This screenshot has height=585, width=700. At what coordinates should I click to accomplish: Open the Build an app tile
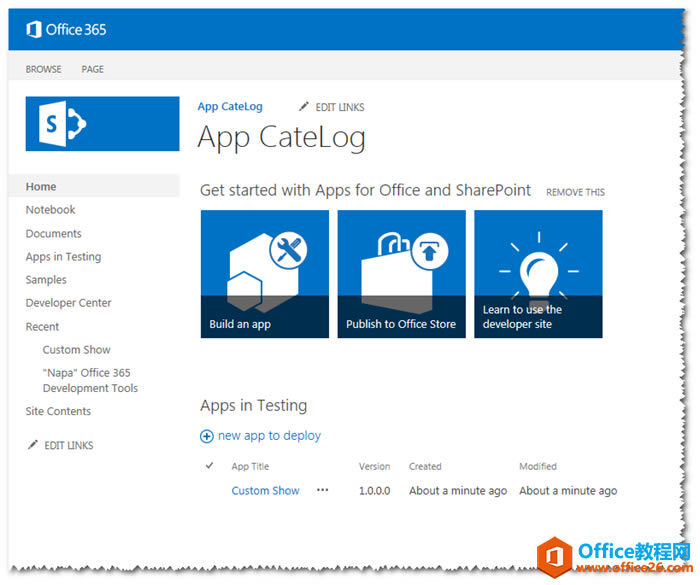tap(264, 273)
